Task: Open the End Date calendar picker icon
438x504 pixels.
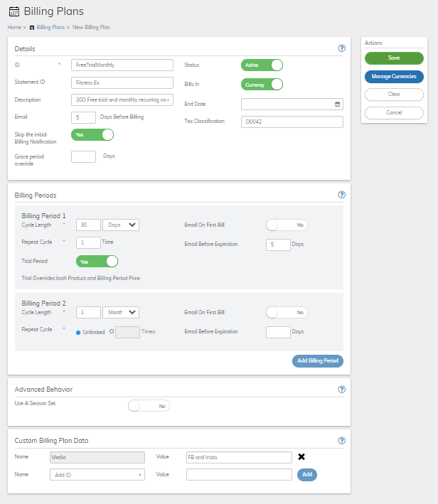Action: coord(337,104)
